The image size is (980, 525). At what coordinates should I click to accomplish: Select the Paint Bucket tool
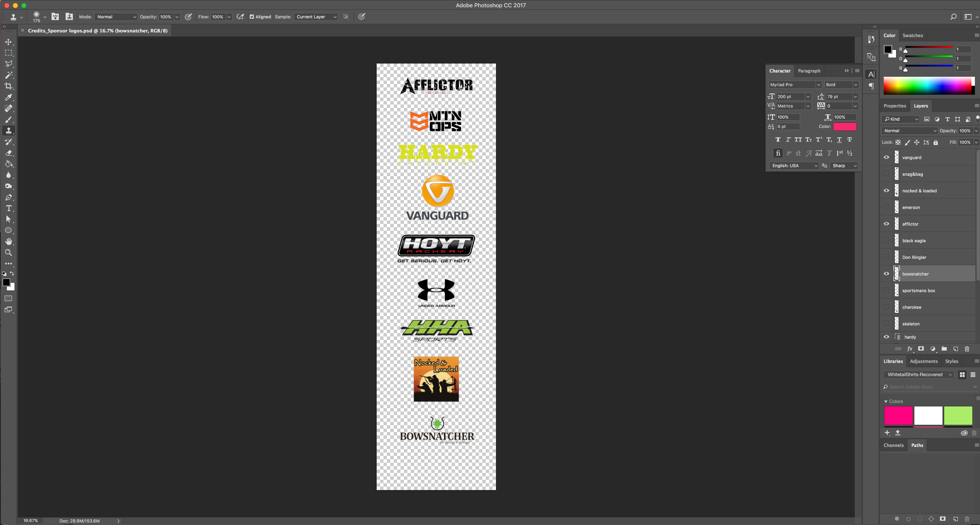click(9, 164)
